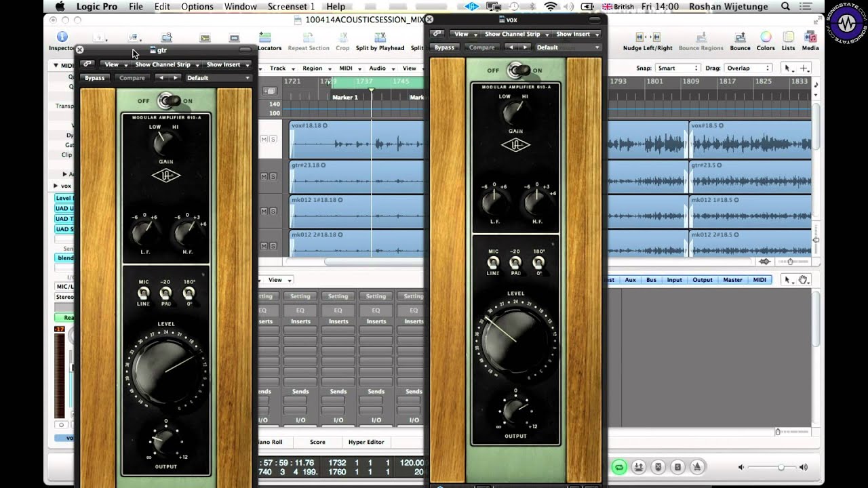Toggle the -20 PAD switch on vox plugin

[x=515, y=262]
